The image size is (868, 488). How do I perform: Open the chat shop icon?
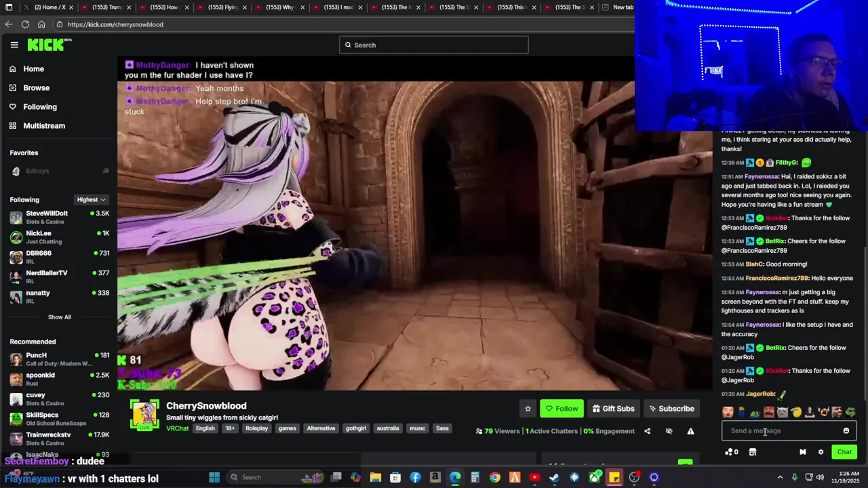pos(752,452)
